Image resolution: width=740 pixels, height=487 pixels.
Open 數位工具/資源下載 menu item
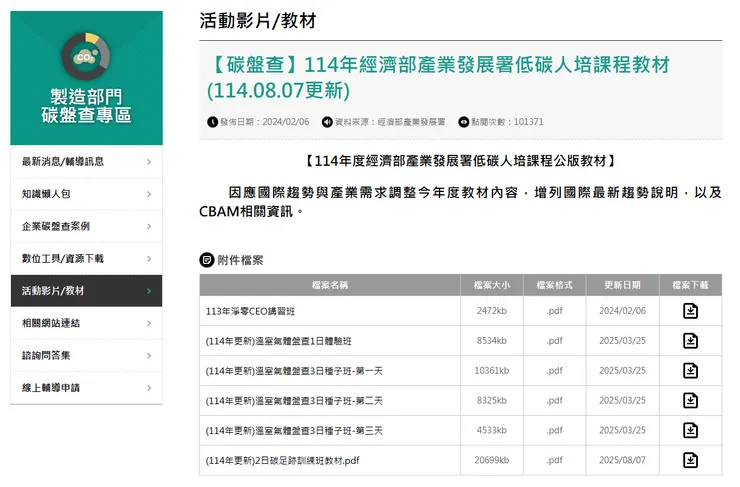point(86,259)
